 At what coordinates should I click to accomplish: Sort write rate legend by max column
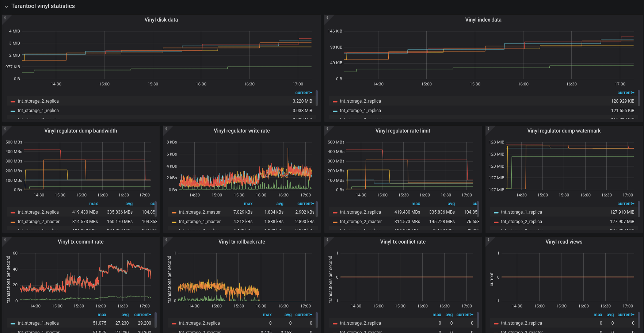(248, 204)
